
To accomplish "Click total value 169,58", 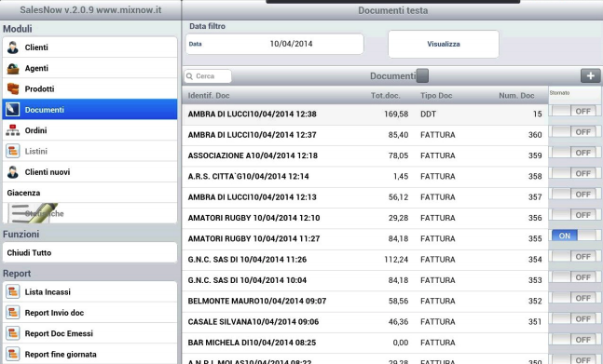I will (x=396, y=114).
